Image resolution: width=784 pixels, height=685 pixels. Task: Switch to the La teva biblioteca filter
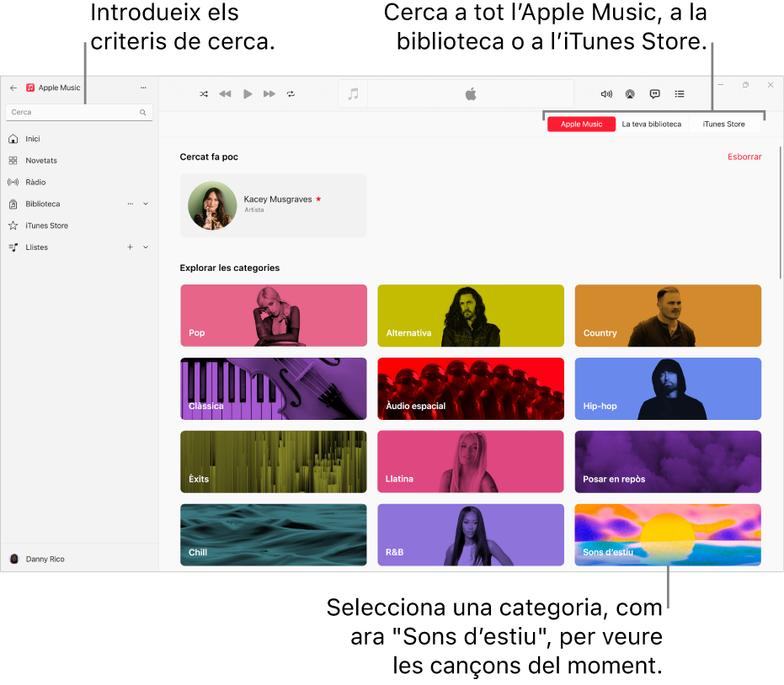pyautogui.click(x=653, y=124)
